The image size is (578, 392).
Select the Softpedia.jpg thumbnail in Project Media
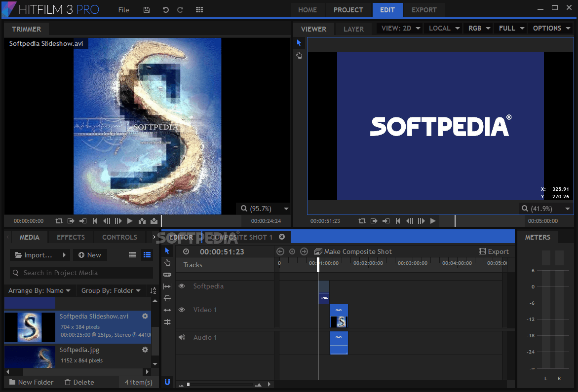point(30,356)
